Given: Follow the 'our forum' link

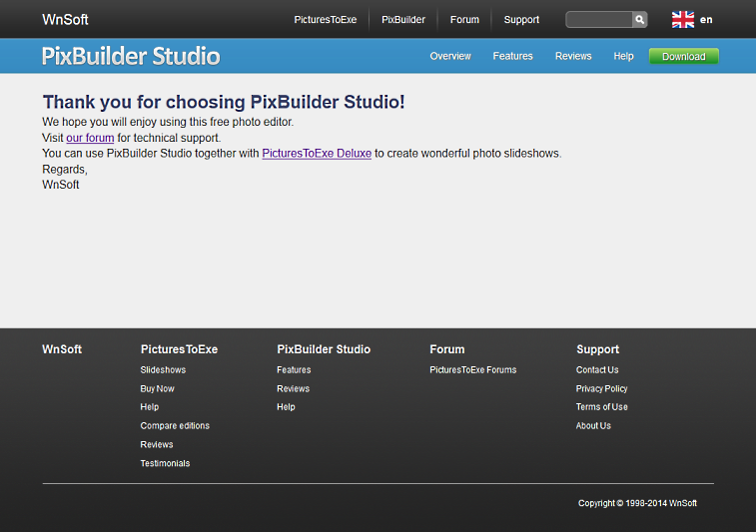Looking at the screenshot, I should coord(90,138).
